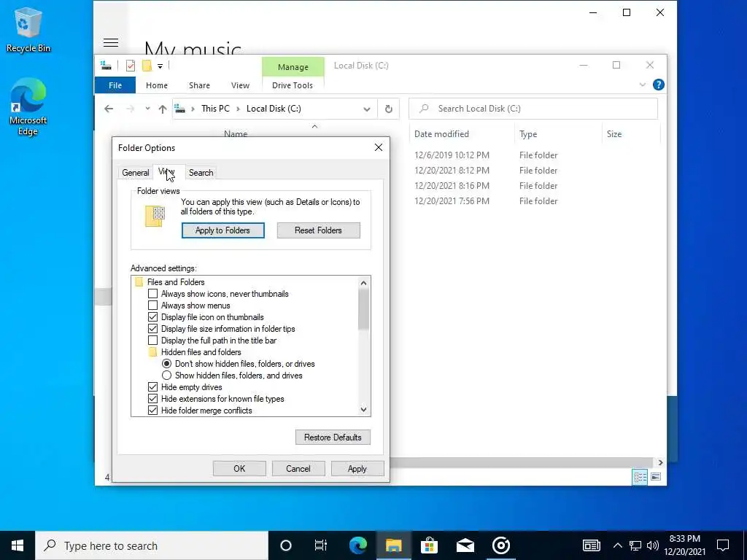Click This PC in the address breadcrumb

point(215,109)
